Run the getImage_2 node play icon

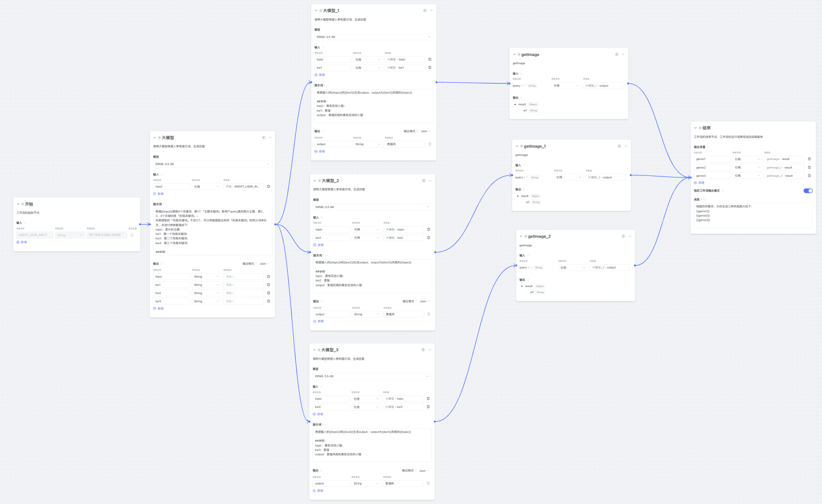[623, 236]
